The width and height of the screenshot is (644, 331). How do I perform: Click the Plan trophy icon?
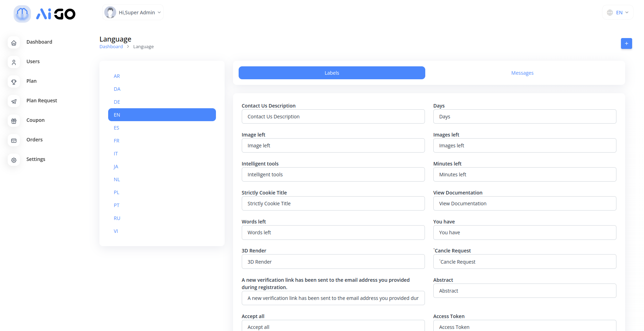[x=14, y=82]
